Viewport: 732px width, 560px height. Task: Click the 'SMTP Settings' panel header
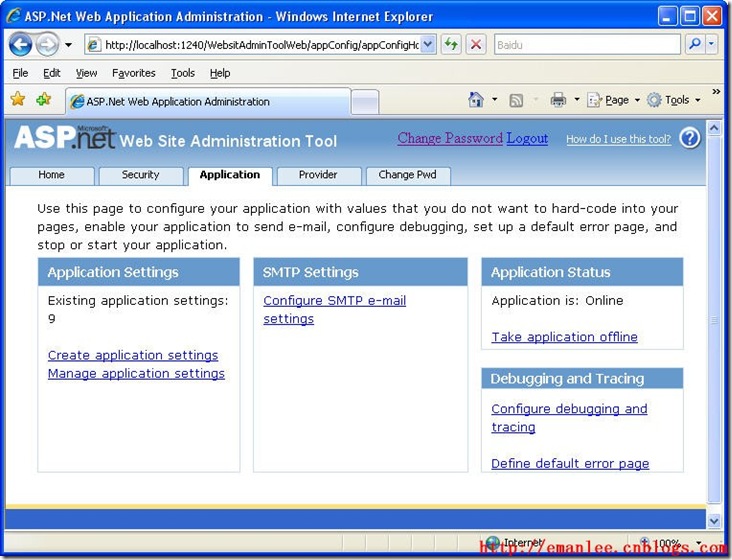click(360, 272)
